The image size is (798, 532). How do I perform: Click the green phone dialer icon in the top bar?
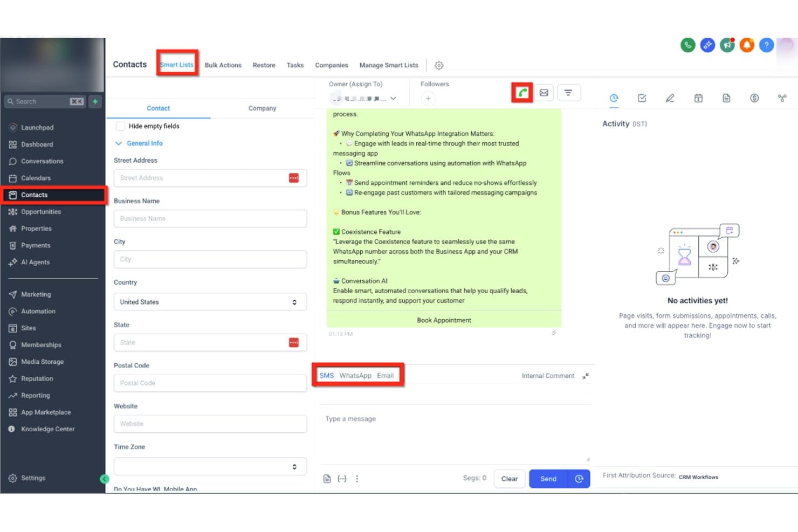pyautogui.click(x=687, y=45)
